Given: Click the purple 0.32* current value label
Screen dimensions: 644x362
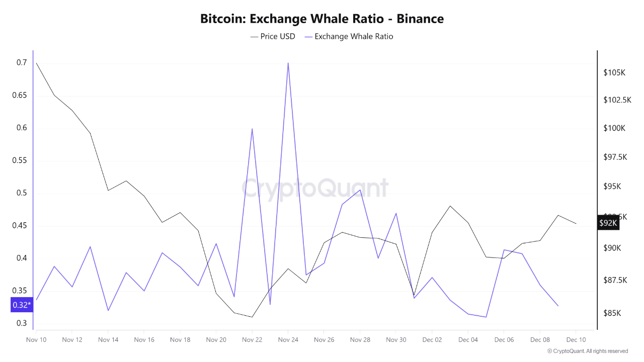Looking at the screenshot, I should pyautogui.click(x=21, y=305).
